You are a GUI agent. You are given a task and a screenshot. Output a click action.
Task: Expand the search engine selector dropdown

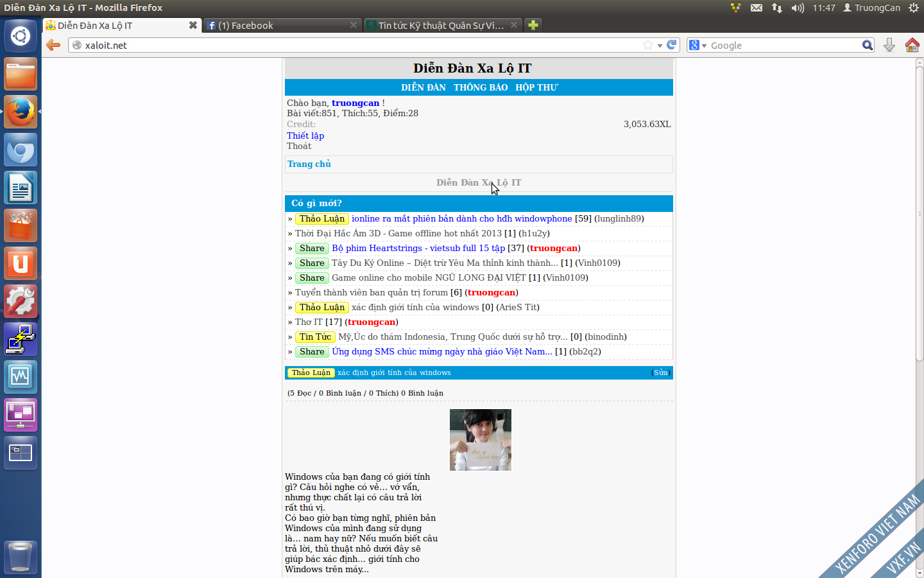tap(697, 46)
